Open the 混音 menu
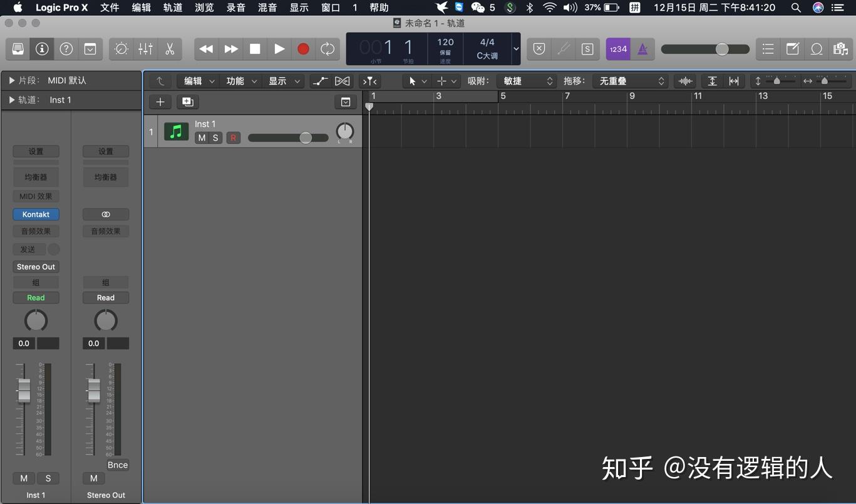Viewport: 856px width, 504px height. tap(267, 8)
